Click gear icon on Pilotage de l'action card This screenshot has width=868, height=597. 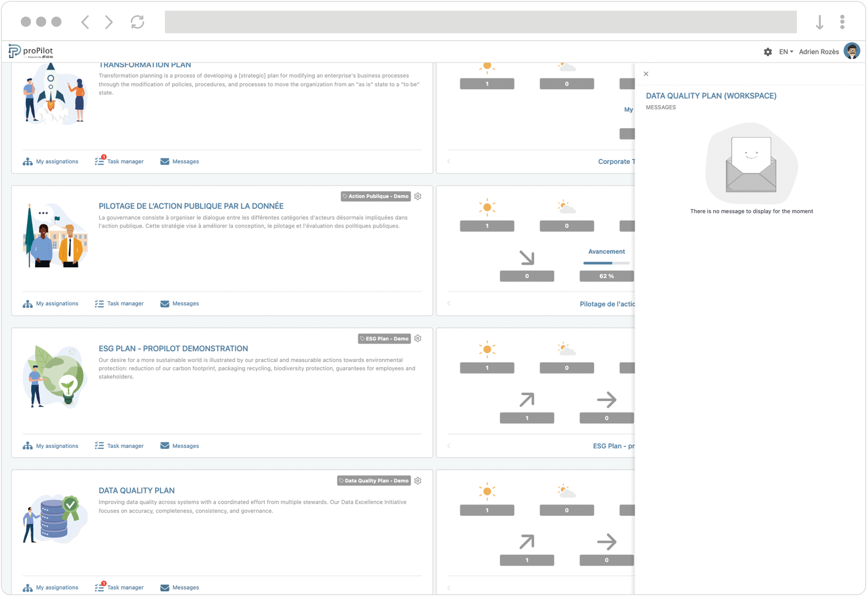pyautogui.click(x=418, y=196)
